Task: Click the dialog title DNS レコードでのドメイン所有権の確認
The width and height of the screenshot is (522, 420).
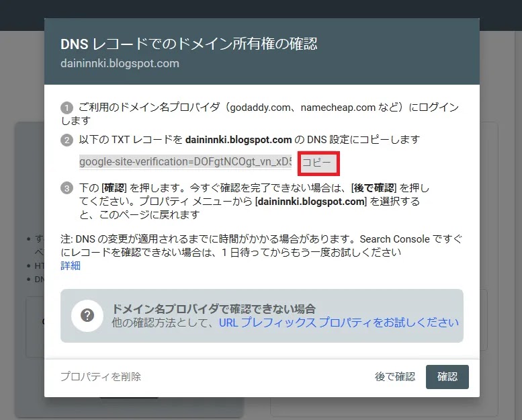Action: [x=189, y=44]
